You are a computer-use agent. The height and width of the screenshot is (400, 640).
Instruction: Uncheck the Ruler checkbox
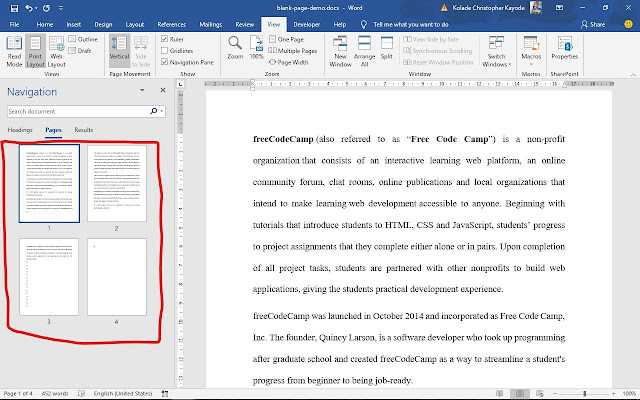164,39
